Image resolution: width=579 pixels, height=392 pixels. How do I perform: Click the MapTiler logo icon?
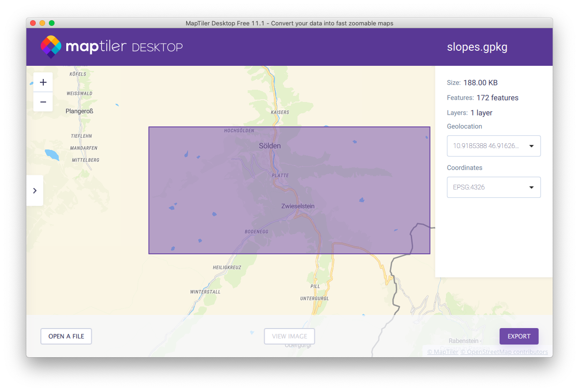click(x=51, y=47)
